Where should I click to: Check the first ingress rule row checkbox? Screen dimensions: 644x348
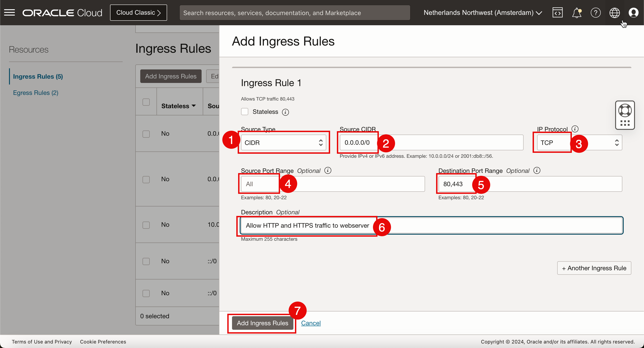(x=146, y=134)
